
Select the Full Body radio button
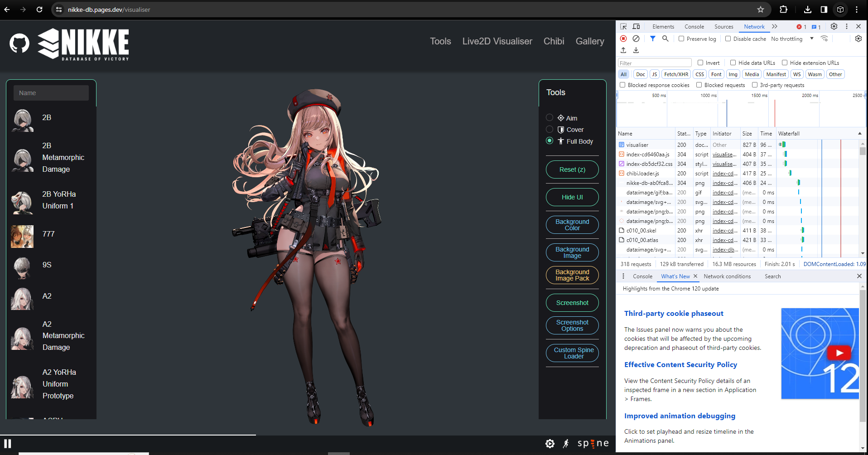tap(550, 140)
